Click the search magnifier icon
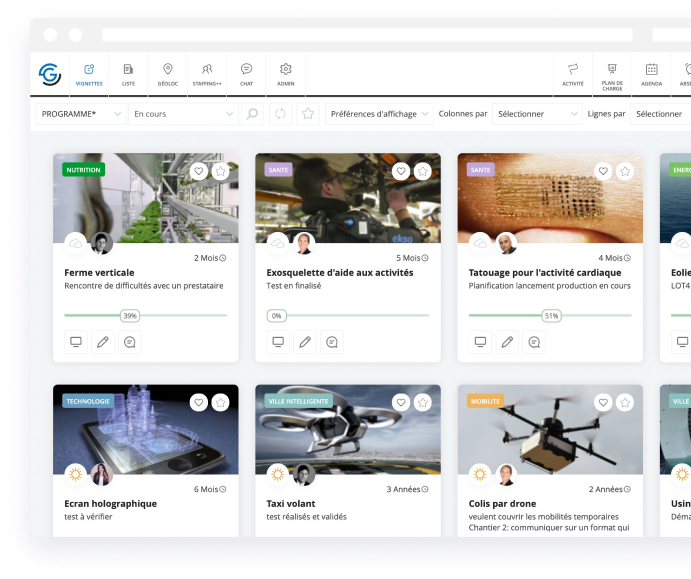This screenshot has height=579, width=691. tap(253, 114)
